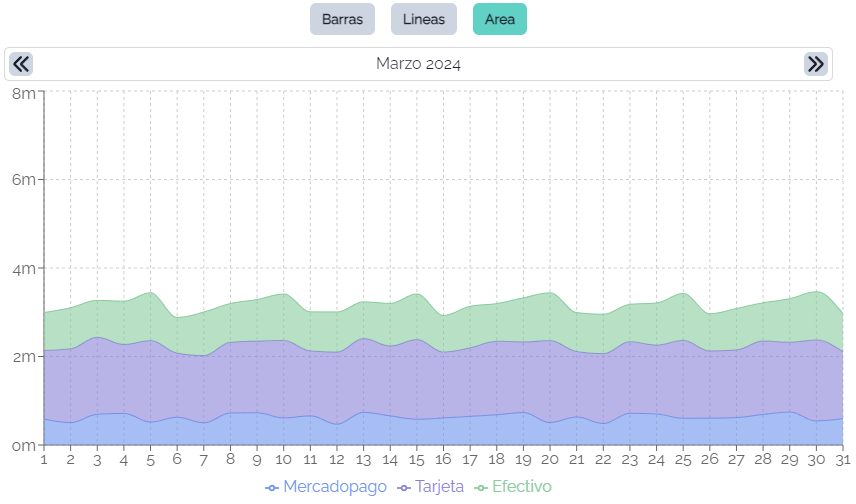Screen dimensions: 856x504
Task: Go to previous month with double-left arrow
Action: coord(21,64)
